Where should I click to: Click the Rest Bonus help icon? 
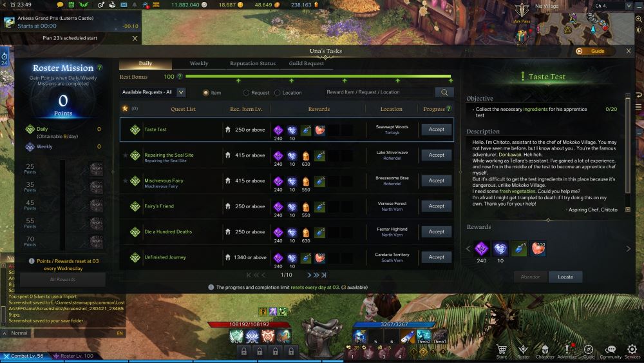pyautogui.click(x=179, y=77)
